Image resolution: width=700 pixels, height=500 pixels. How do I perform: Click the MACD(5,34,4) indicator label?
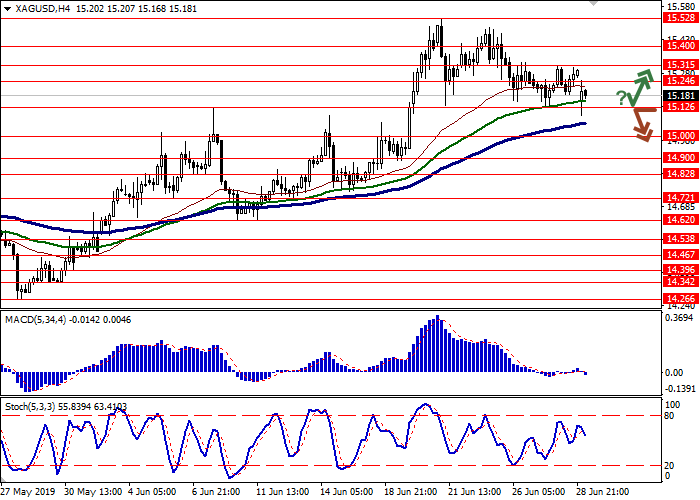[37, 318]
